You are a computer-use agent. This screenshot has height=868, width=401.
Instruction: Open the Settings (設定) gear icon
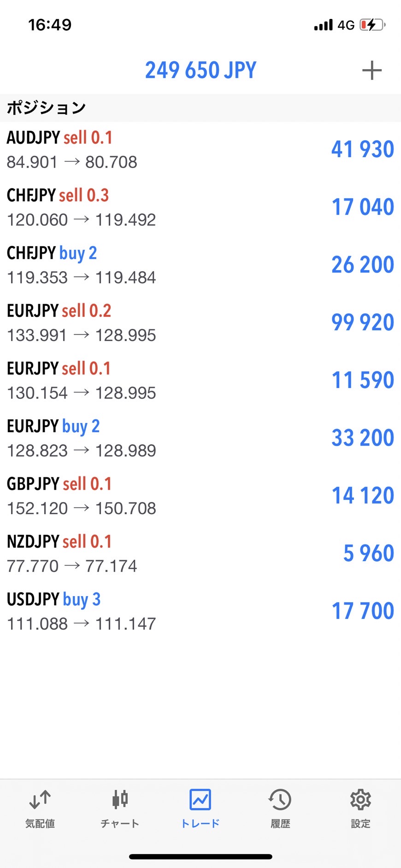coord(360,800)
